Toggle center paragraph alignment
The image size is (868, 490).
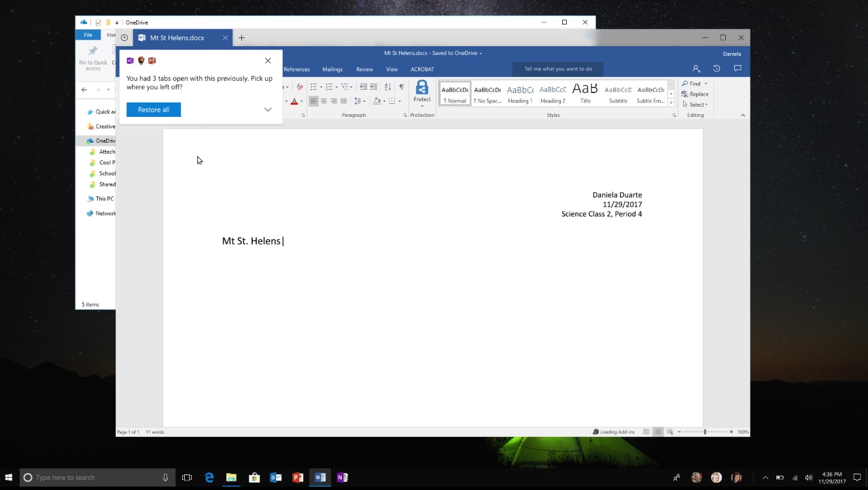tap(323, 101)
